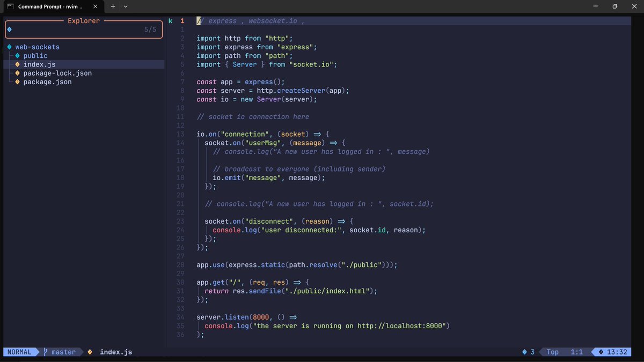
Task: Close the Command Prompt - nvim tab
Action: [x=95, y=6]
